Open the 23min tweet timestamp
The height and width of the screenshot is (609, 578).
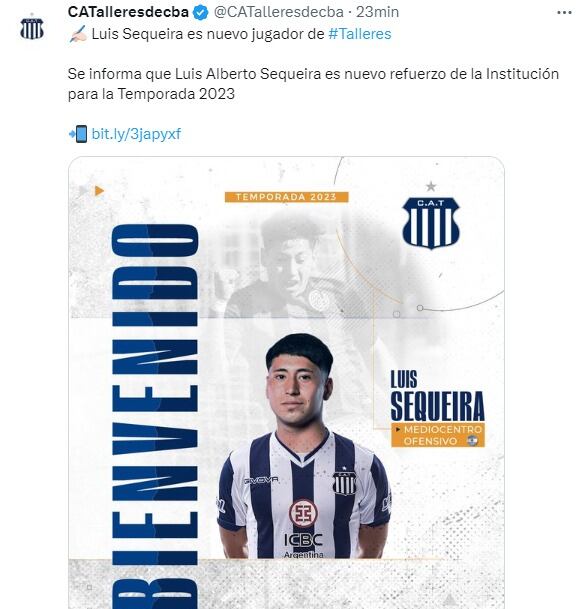tap(378, 12)
